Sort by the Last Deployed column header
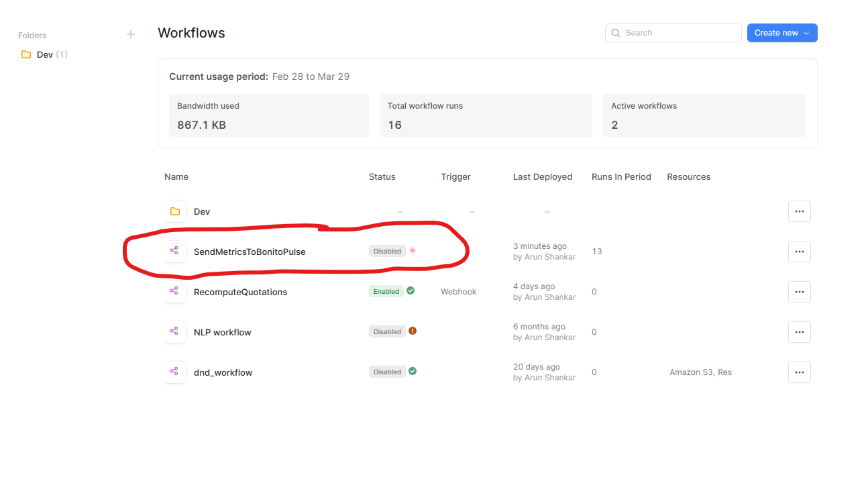The width and height of the screenshot is (868, 483). [x=543, y=177]
